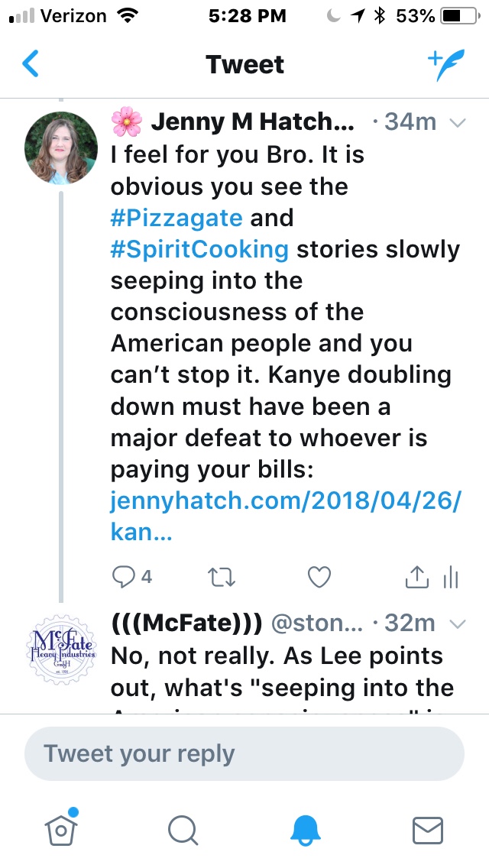This screenshot has width=489, height=868.
Task: Tap the back arrow icon
Action: coord(31,64)
